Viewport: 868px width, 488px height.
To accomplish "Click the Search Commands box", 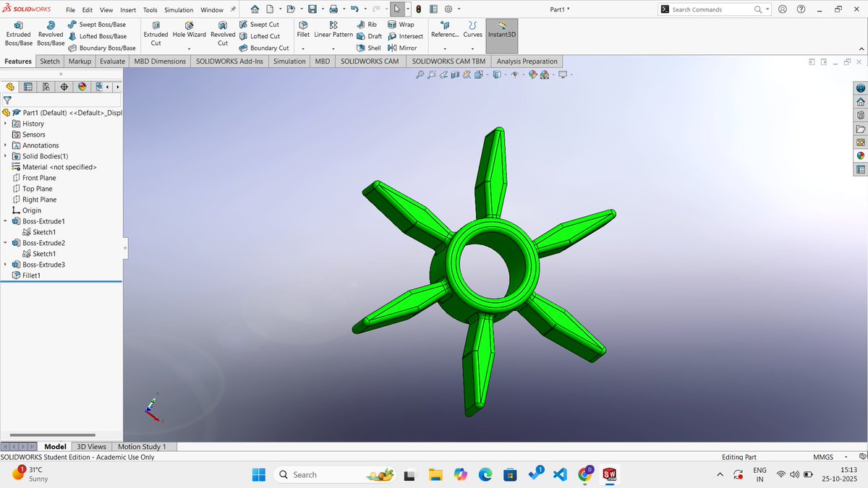I will [713, 9].
